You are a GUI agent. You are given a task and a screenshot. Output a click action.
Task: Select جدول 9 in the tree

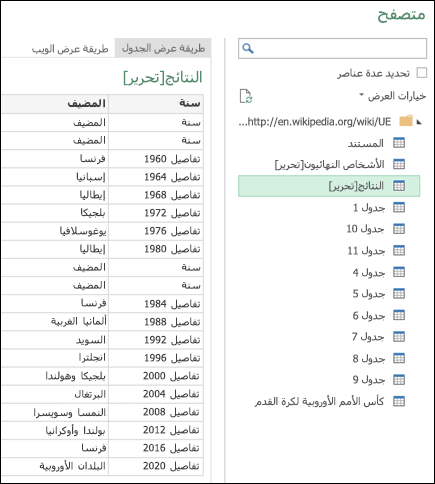point(369,380)
